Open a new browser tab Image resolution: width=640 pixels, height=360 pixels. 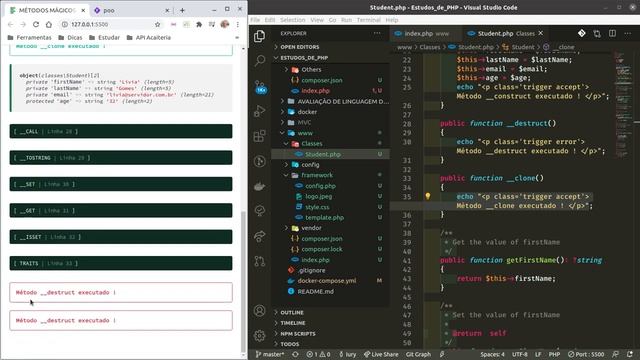[182, 10]
